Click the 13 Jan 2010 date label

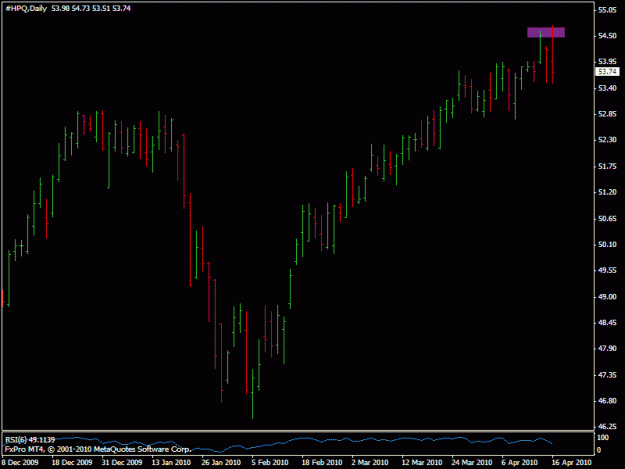pyautogui.click(x=171, y=463)
